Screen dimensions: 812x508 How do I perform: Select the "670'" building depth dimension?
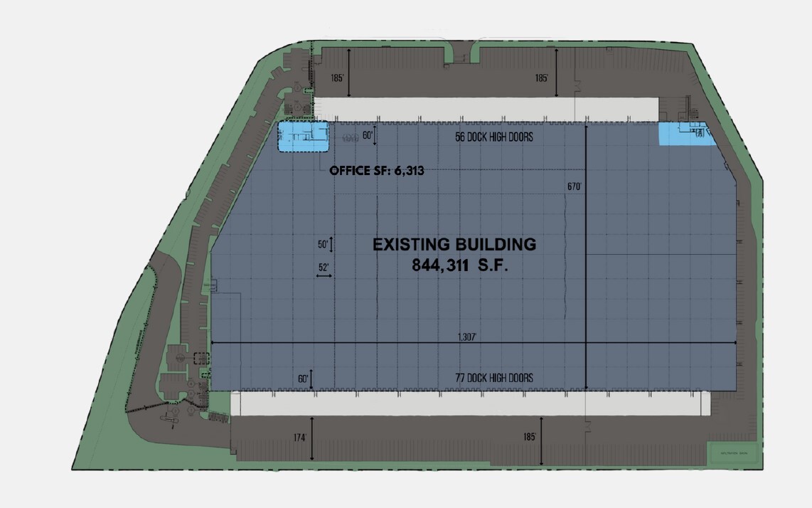tap(575, 186)
